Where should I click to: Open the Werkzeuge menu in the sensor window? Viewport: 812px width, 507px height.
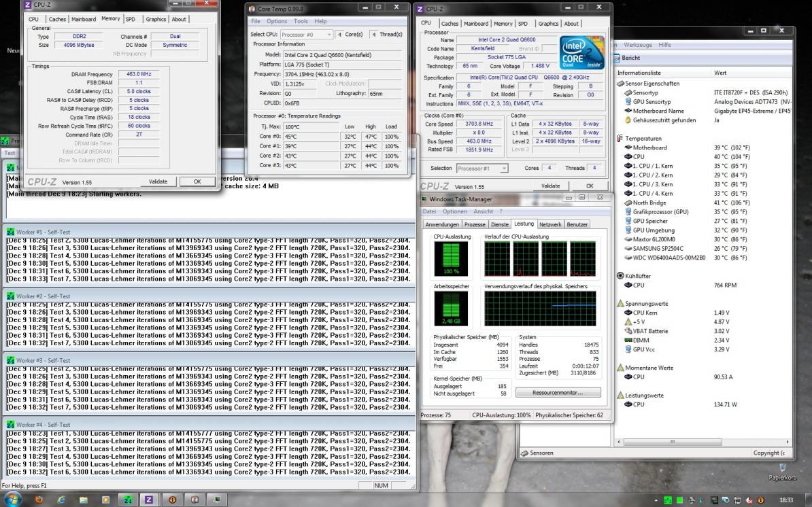coord(638,45)
